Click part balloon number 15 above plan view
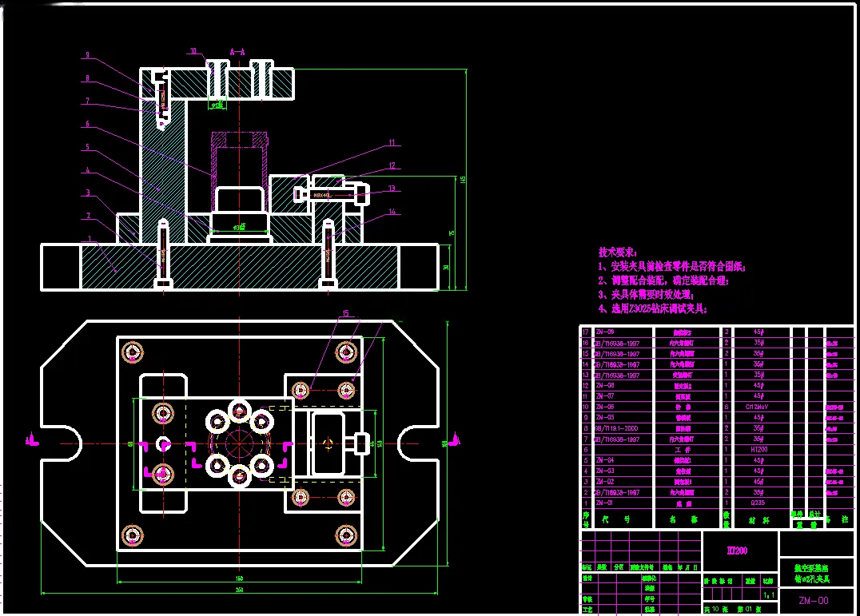 (x=345, y=313)
